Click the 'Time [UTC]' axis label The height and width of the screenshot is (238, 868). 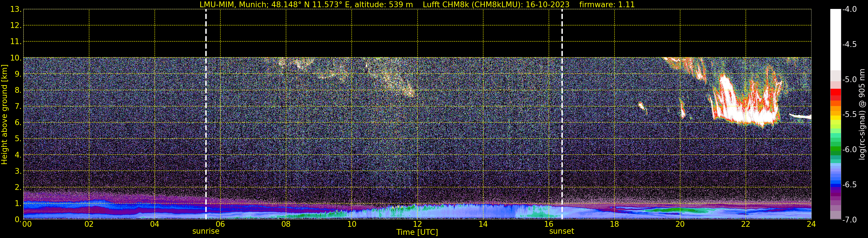pyautogui.click(x=417, y=232)
